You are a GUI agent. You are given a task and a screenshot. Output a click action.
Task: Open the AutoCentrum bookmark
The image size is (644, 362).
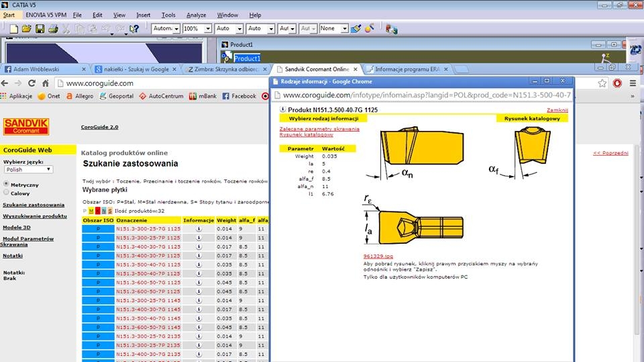point(162,96)
